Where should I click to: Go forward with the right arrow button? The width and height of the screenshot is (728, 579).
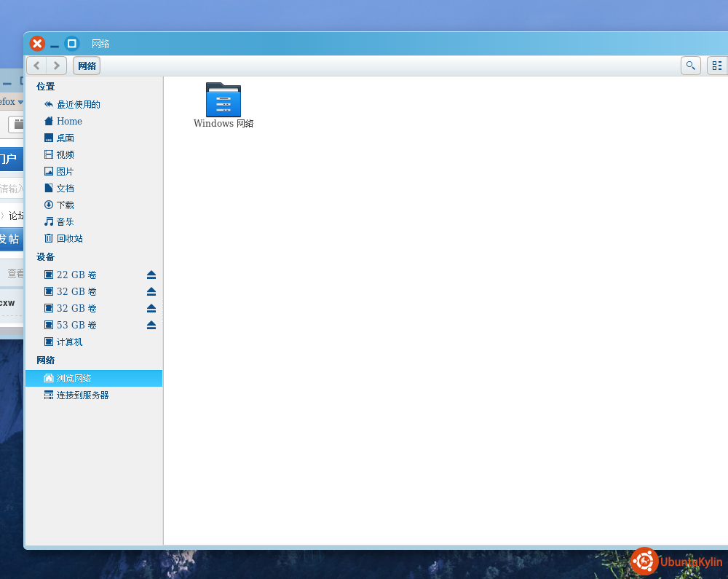point(57,66)
